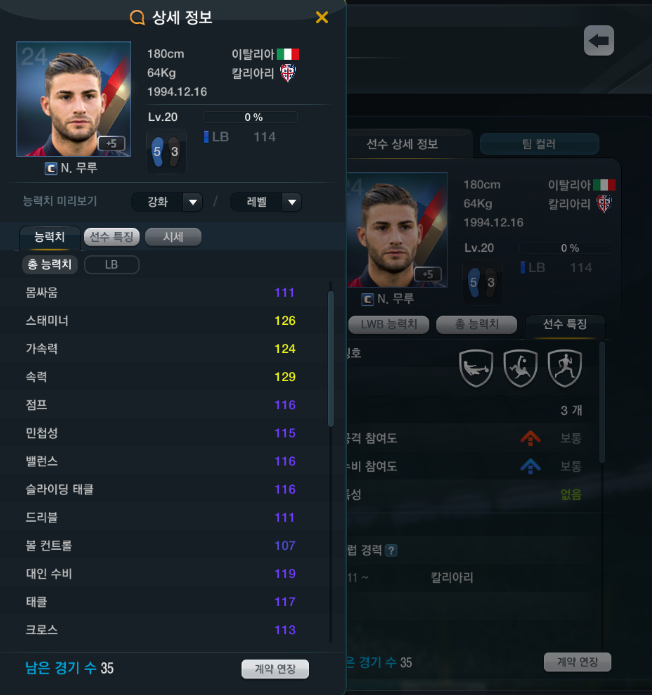Open the 시세 tab
This screenshot has width=652, height=695.
click(x=173, y=237)
